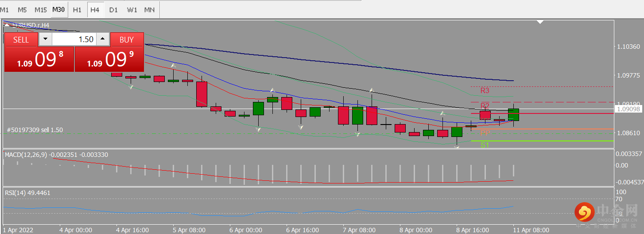Image resolution: width=644 pixels, height=234 pixels.
Task: Click the 1.08610 price scale value
Action: click(628, 133)
